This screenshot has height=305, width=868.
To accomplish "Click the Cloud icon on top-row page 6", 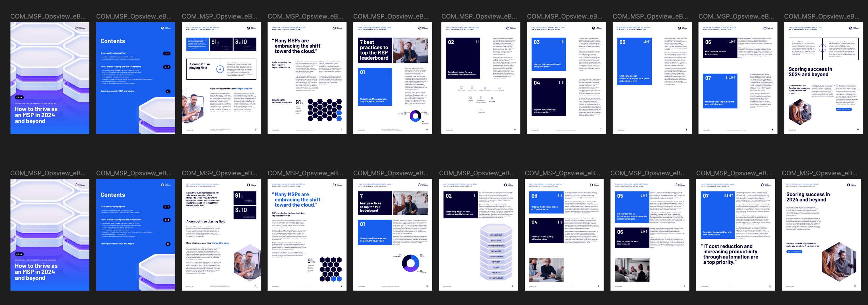I will coord(471,98).
